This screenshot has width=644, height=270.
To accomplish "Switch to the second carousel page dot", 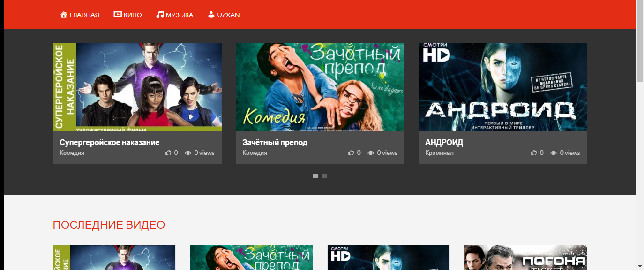I will point(325,176).
